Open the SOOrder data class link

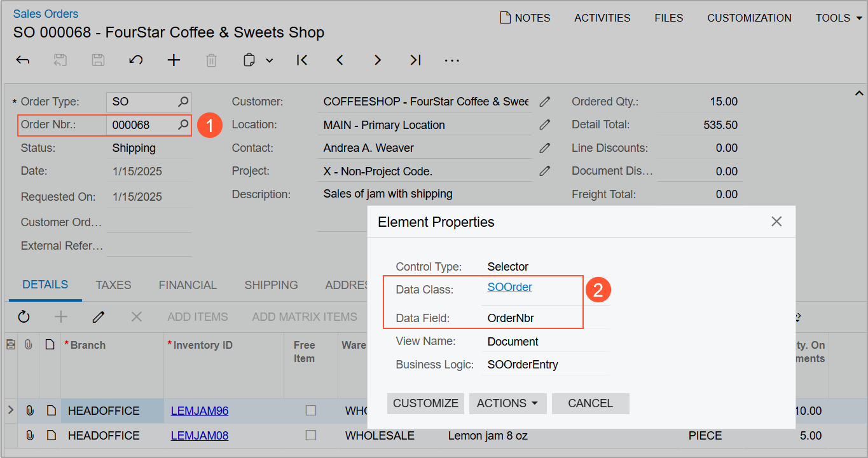click(509, 287)
